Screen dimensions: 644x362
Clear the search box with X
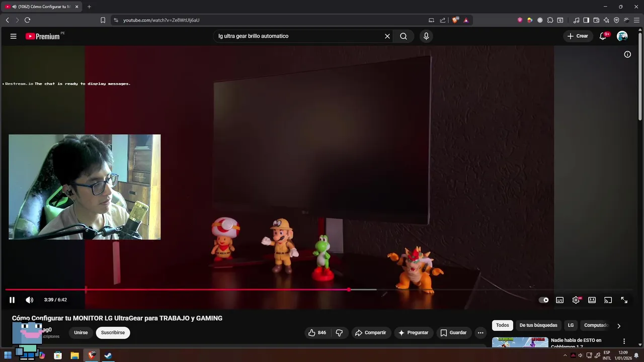point(387,36)
